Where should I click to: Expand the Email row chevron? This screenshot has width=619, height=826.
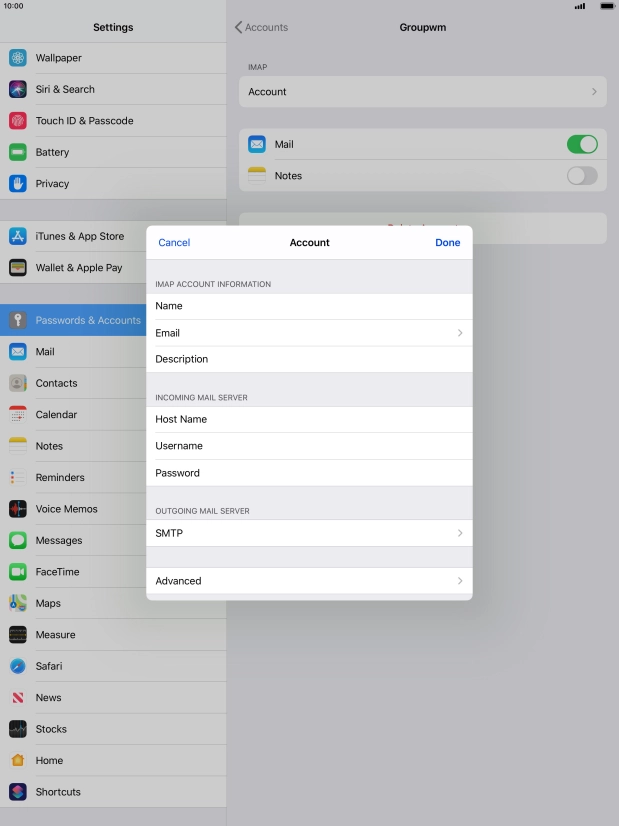[x=459, y=333]
